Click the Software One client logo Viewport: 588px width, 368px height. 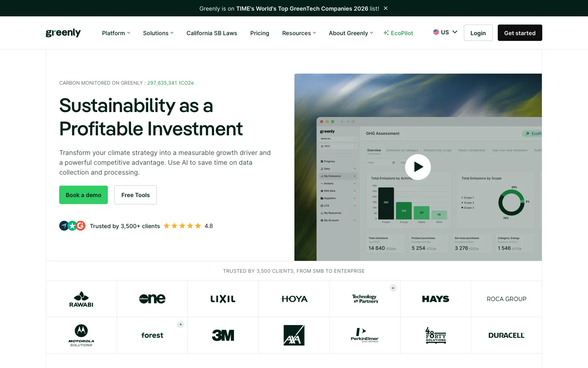[152, 299]
